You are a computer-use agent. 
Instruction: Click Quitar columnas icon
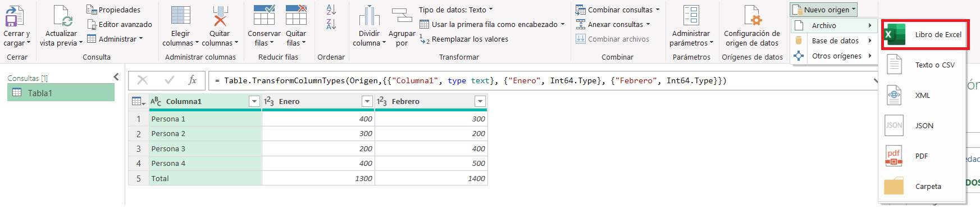pos(220,16)
